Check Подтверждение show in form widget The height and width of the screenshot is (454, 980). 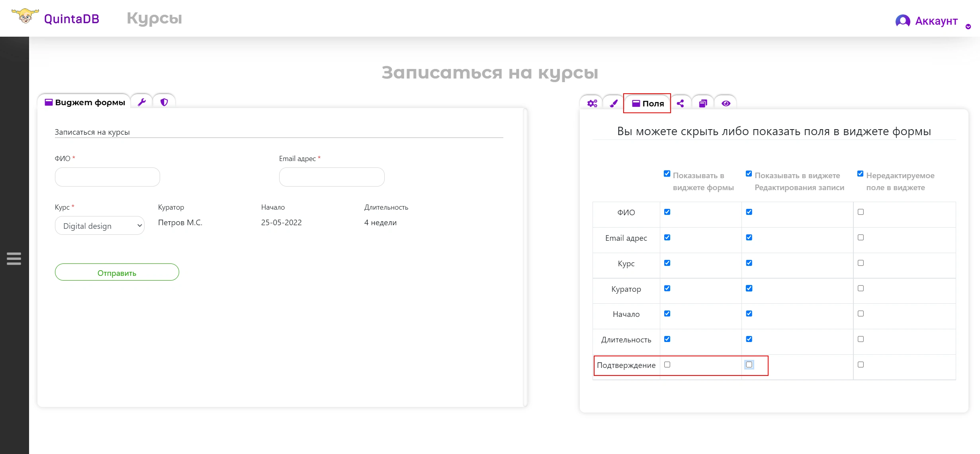coord(667,365)
